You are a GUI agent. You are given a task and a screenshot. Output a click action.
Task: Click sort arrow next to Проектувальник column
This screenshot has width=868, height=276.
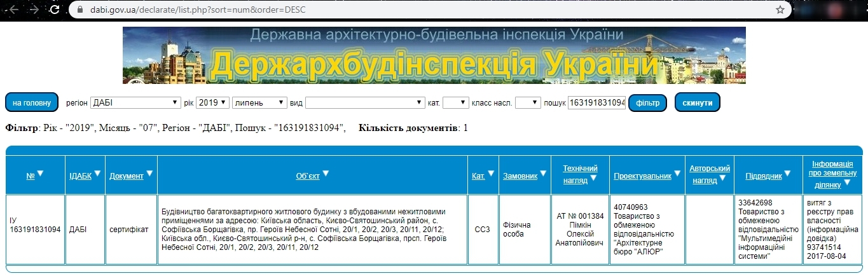[x=677, y=174]
